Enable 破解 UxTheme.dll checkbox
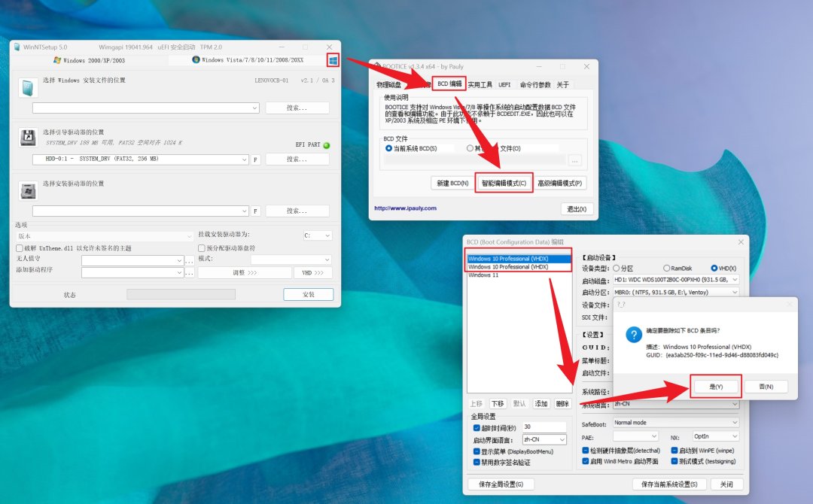813x504 pixels. 20,248
